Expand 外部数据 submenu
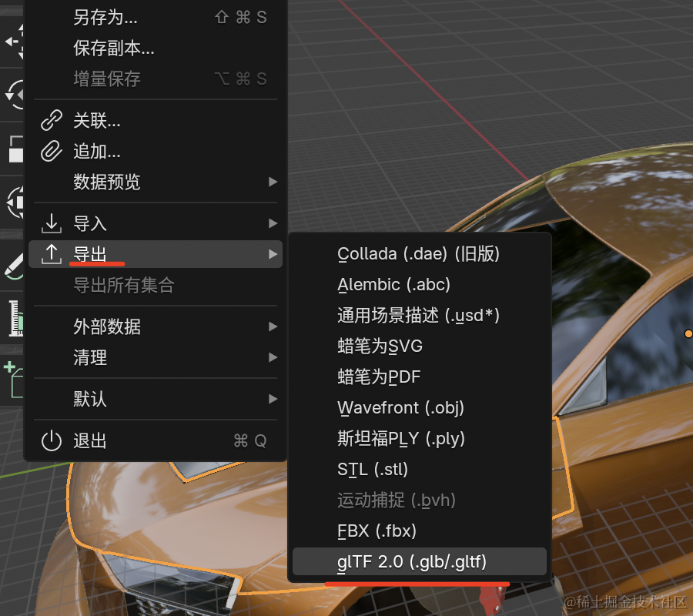The image size is (693, 616). pos(155,326)
